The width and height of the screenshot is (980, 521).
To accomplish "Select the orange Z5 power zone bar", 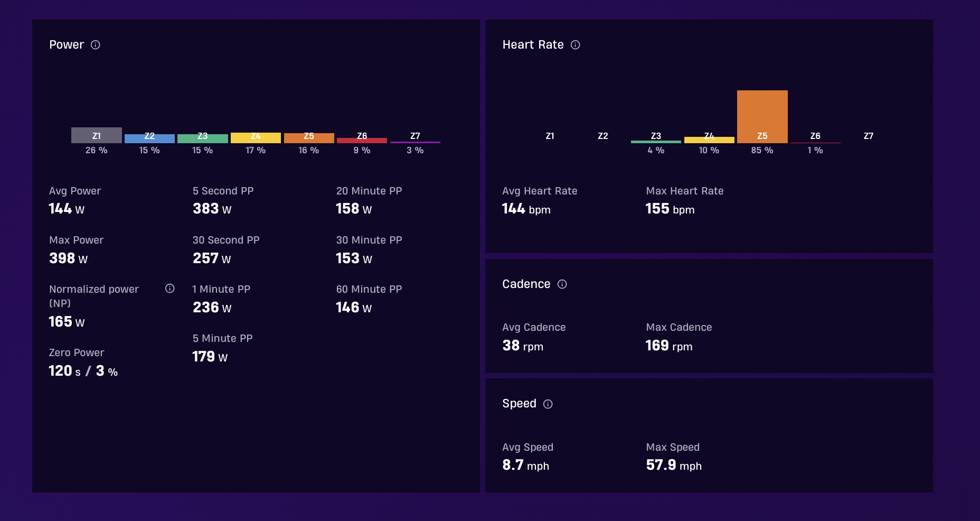I will (309, 138).
